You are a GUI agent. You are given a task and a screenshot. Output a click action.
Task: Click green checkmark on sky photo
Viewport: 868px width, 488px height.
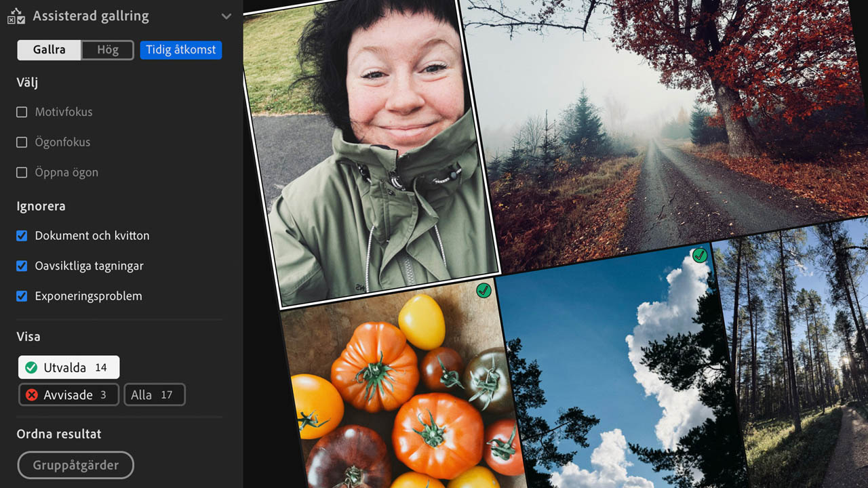tap(699, 256)
